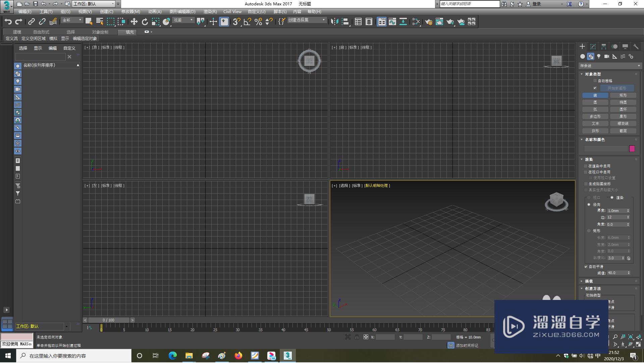
Task: Expand the 插值 rollout
Action: pyautogui.click(x=589, y=281)
